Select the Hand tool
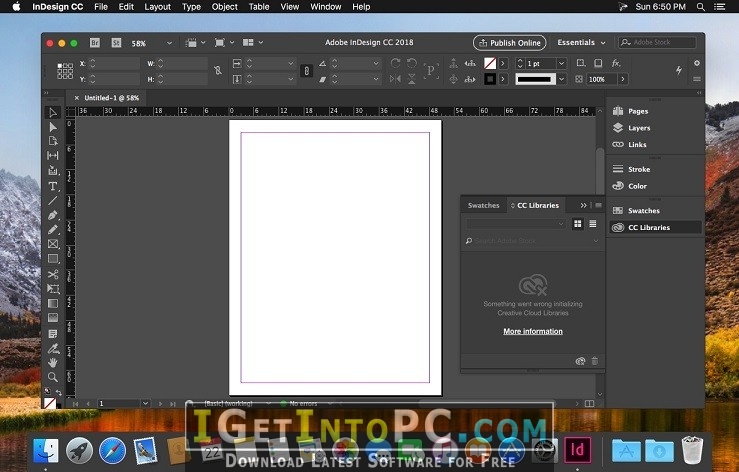Screen dimensions: 739x472 (x=53, y=362)
